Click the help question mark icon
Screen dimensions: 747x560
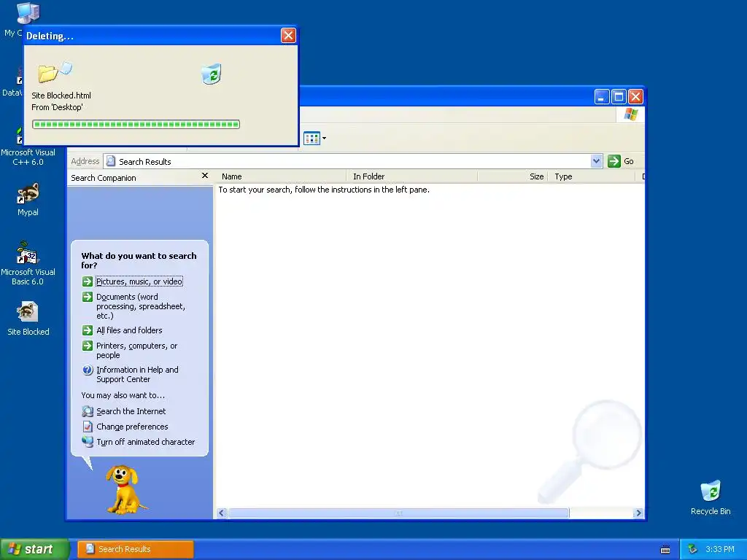click(x=88, y=370)
